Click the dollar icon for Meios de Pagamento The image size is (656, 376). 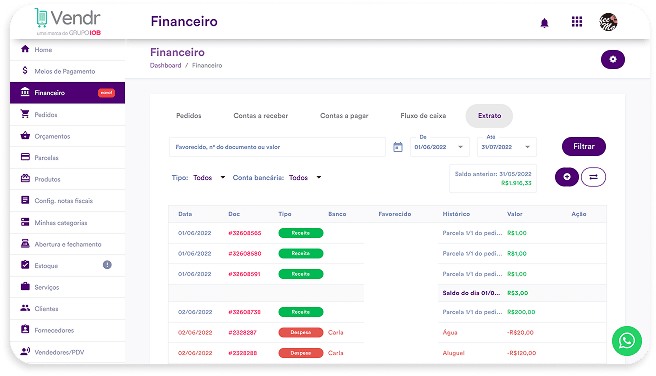(x=25, y=70)
